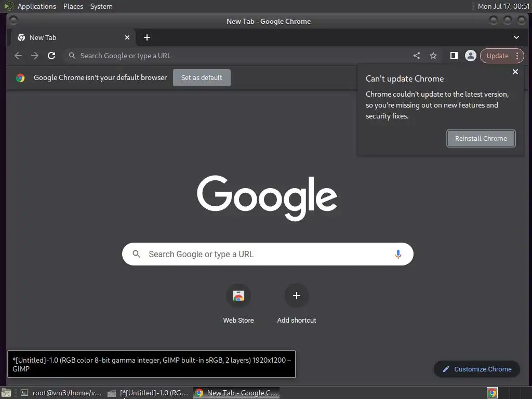The height and width of the screenshot is (399, 532).
Task: Share this page via share icon
Action: point(417,56)
